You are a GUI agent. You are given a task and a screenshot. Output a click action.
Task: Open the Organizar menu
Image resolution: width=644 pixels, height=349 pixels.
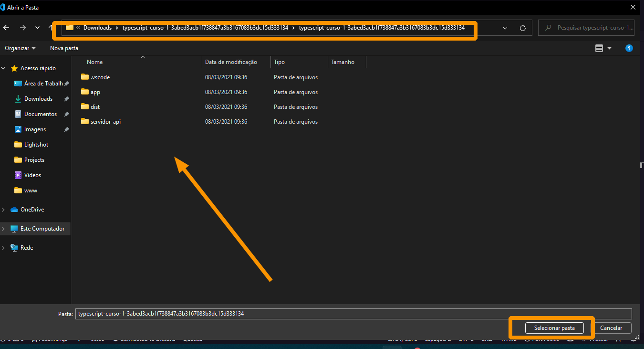(x=20, y=48)
